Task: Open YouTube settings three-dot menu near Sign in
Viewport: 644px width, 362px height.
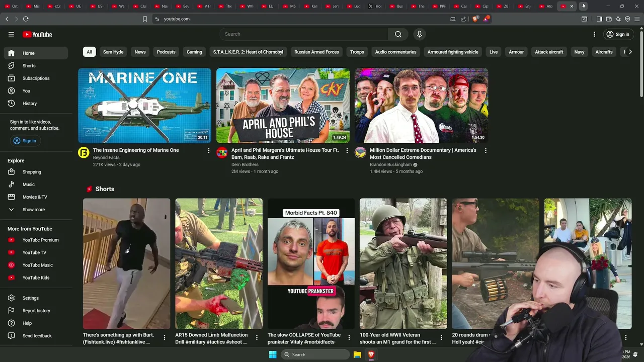Action: (594, 34)
